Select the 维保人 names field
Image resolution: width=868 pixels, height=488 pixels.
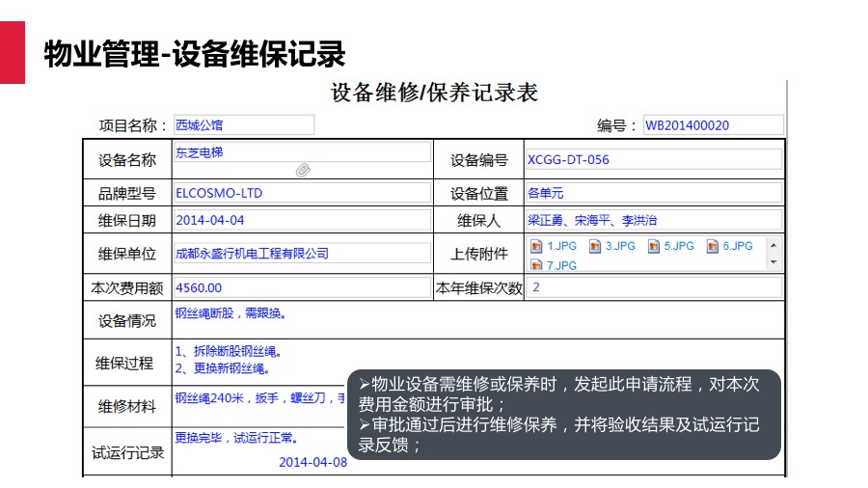(x=653, y=220)
